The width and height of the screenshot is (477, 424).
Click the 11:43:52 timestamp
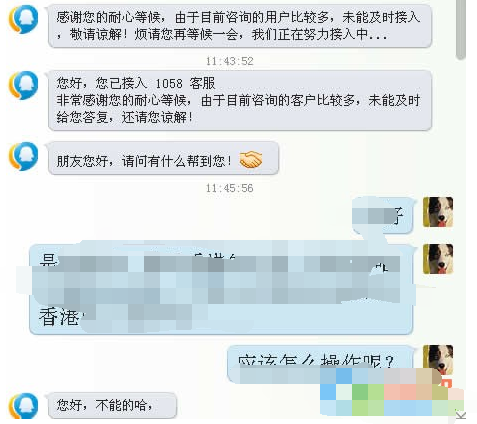229,61
